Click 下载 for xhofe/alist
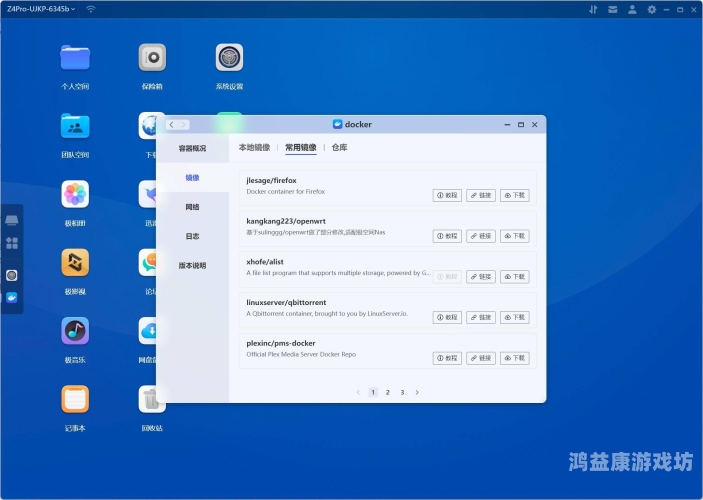This screenshot has width=703, height=500. click(x=515, y=277)
